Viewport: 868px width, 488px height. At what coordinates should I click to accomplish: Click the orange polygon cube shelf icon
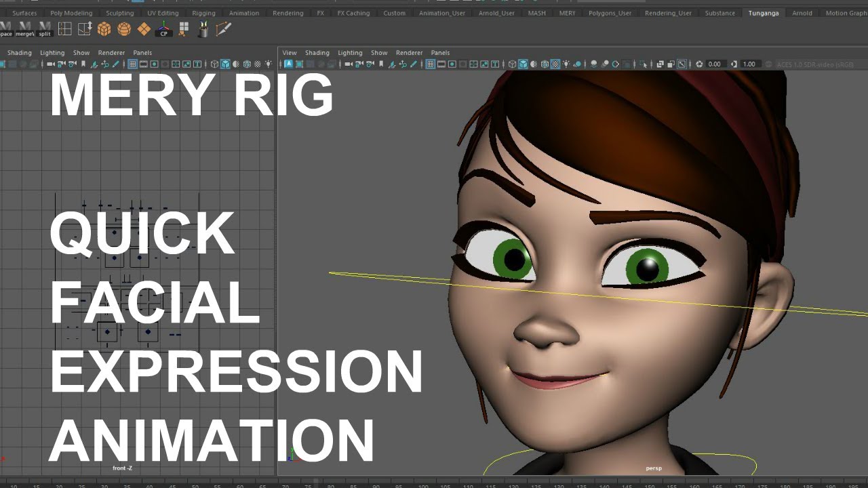click(104, 28)
